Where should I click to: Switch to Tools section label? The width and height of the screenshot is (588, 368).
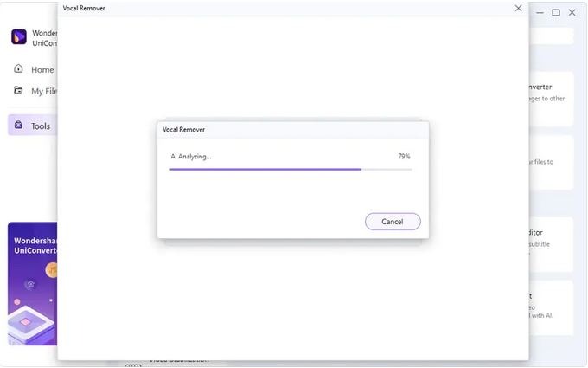(41, 126)
